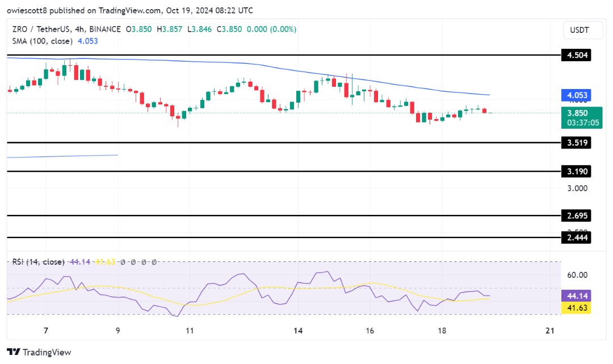This screenshot has width=613, height=364.
Task: Click the 3.000 price axis label
Action: (x=576, y=188)
